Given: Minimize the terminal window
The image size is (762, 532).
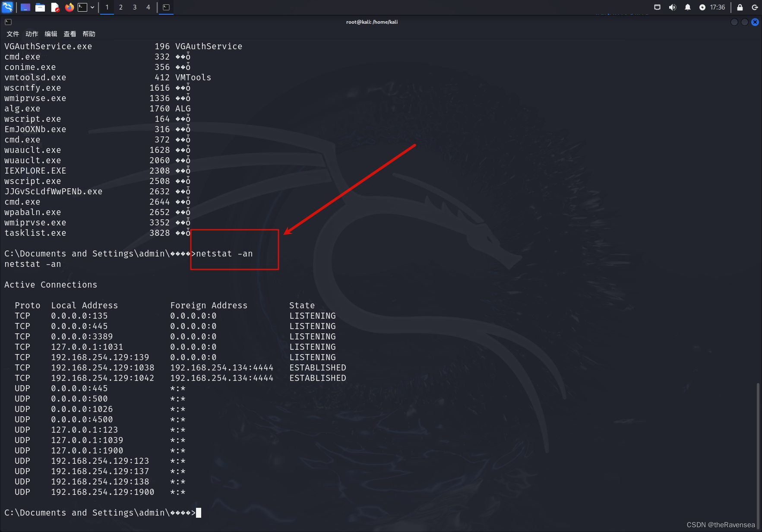Looking at the screenshot, I should [x=734, y=22].
